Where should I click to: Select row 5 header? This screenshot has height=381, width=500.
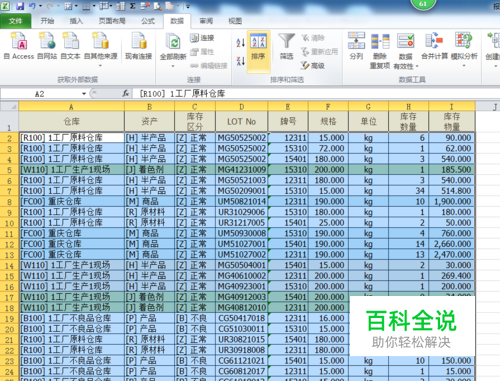9,170
